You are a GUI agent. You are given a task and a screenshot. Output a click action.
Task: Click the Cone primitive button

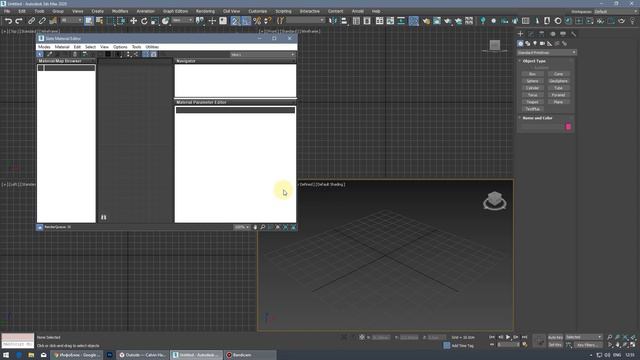(x=558, y=74)
